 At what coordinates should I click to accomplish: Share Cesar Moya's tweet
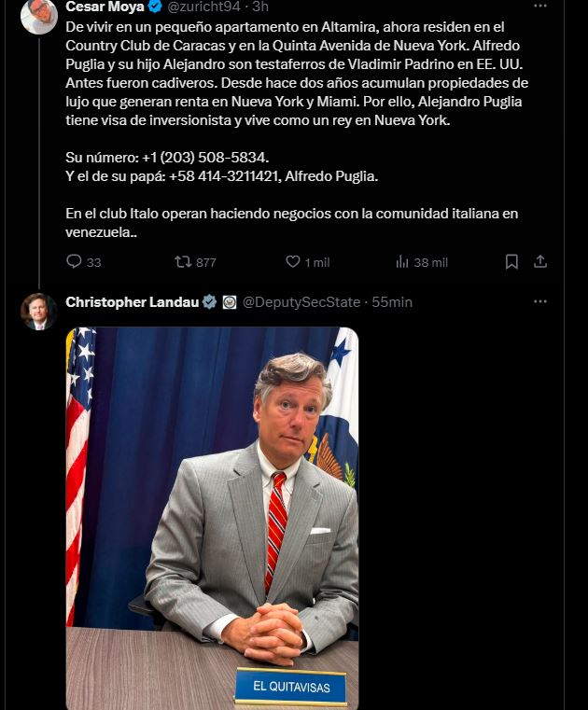(x=539, y=262)
